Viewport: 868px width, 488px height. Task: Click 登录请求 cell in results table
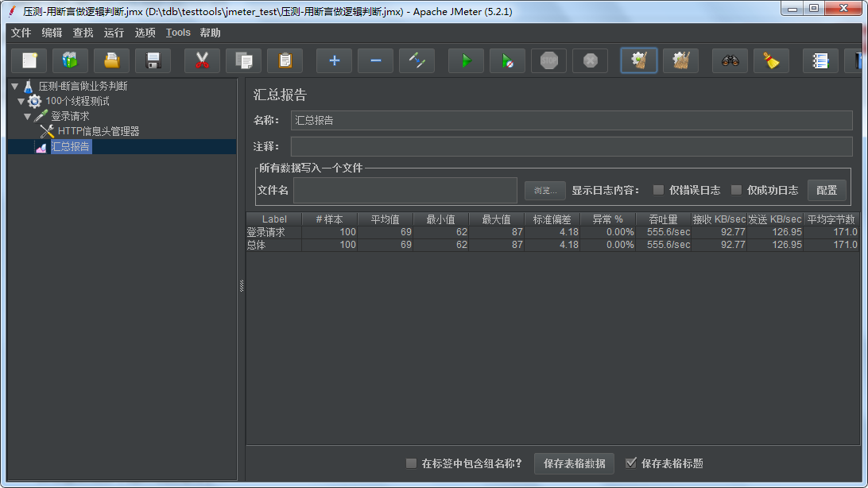tap(274, 232)
